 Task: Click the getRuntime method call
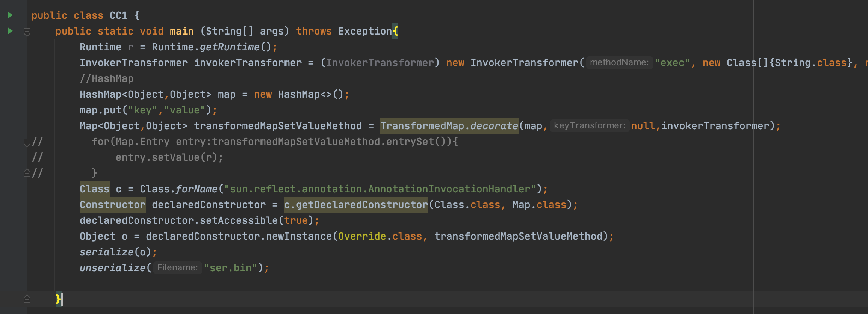click(229, 47)
